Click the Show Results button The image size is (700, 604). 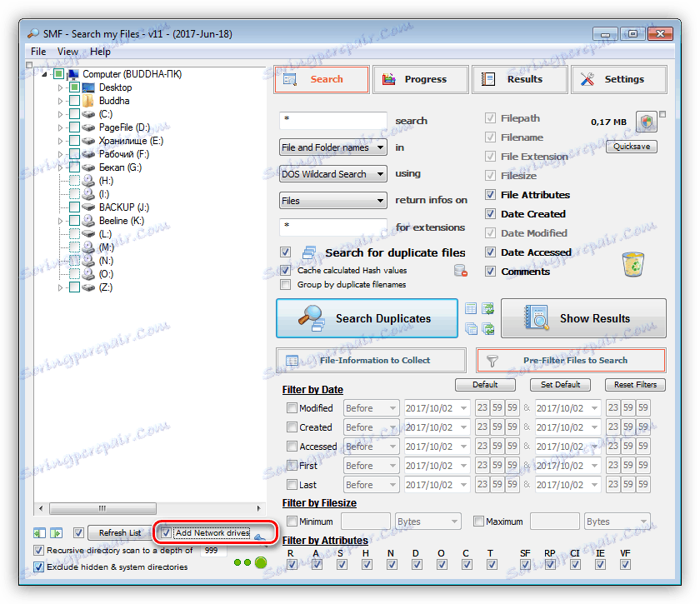(583, 318)
